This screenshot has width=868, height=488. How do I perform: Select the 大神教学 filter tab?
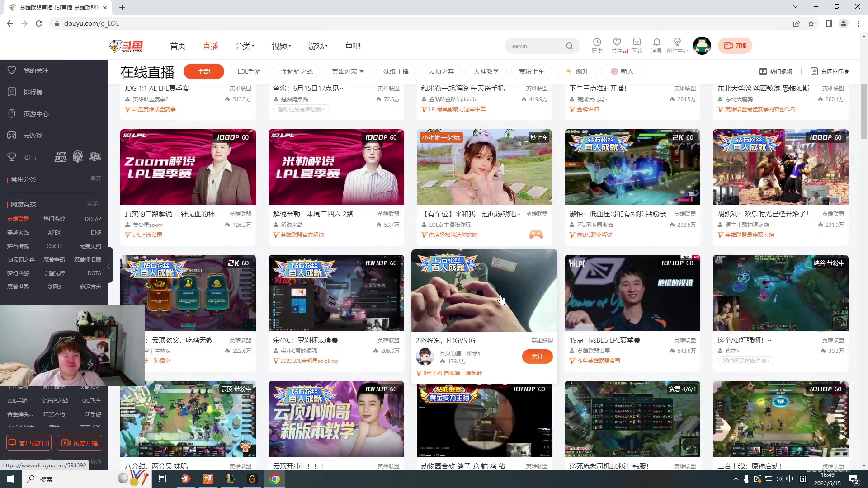click(486, 71)
